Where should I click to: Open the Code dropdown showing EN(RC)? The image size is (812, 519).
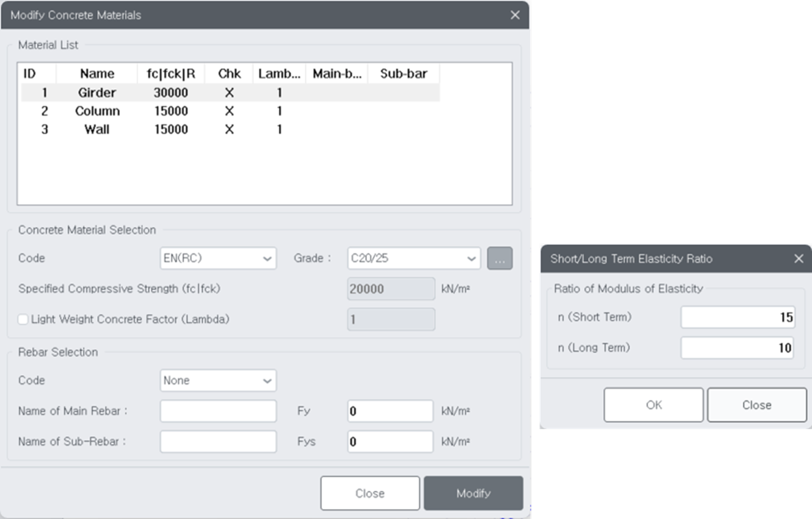[x=218, y=258]
